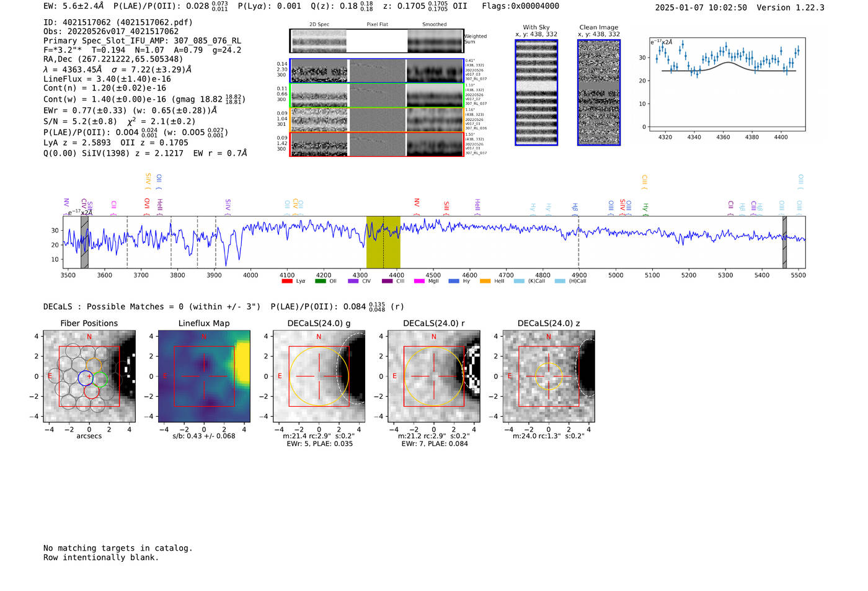This screenshot has height=591, width=868.
Task: Click "Row intentionally blank." text
Action: point(101,558)
